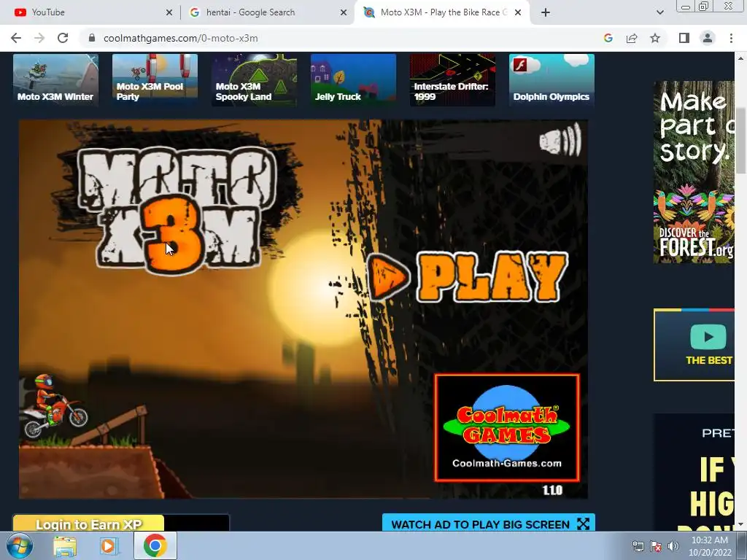Open the system volume tray icon
This screenshot has height=560, width=747.
(673, 546)
